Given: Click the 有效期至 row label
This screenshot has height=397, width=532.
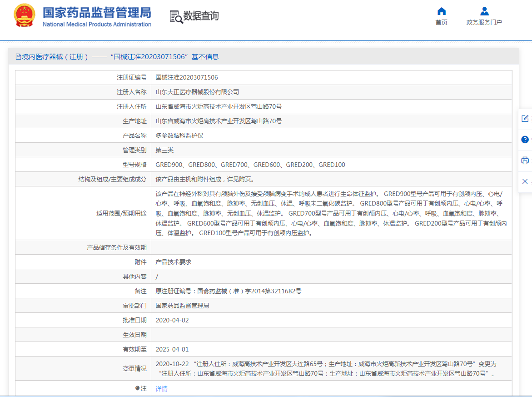Looking at the screenshot, I should pyautogui.click(x=134, y=349).
